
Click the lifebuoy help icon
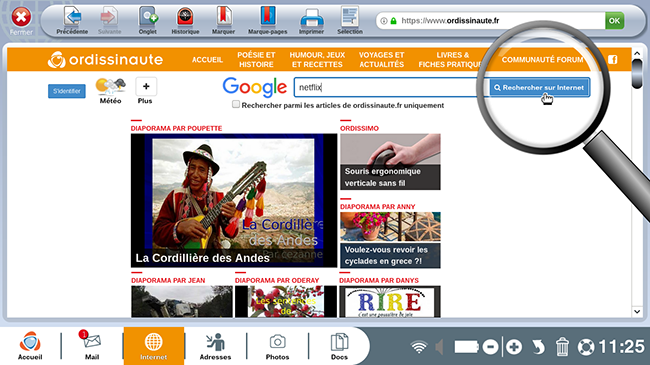click(x=586, y=347)
